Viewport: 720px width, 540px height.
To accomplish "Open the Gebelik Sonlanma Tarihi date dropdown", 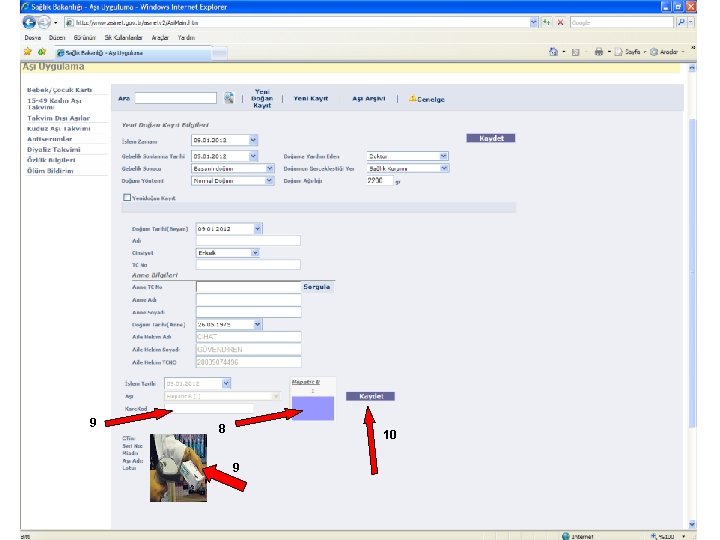I will click(253, 157).
